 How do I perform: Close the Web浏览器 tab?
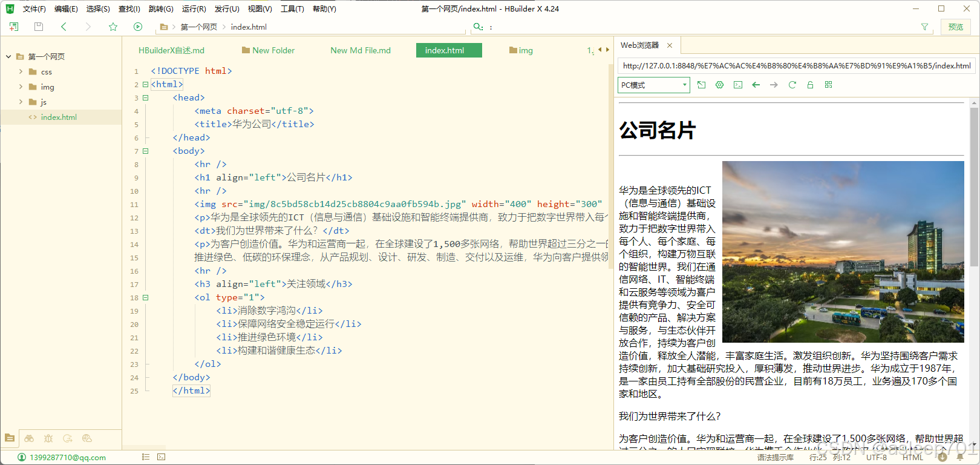coord(670,45)
